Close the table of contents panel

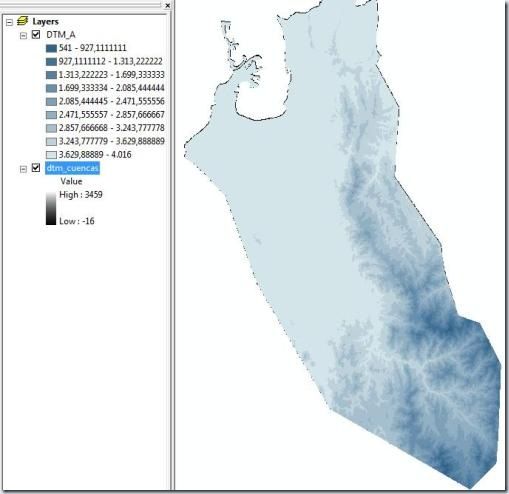(168, 5)
